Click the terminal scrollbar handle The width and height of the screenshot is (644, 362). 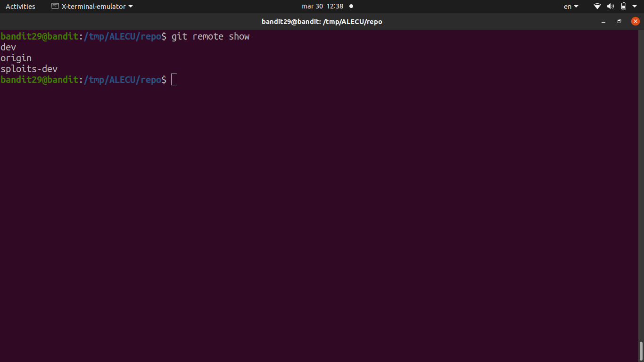coord(641,351)
